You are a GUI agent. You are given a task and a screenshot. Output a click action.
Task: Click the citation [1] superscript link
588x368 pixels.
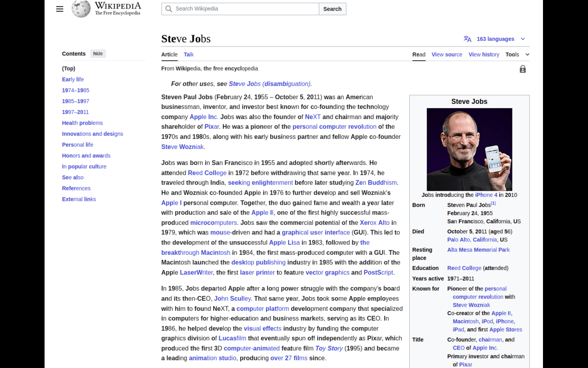tap(493, 203)
